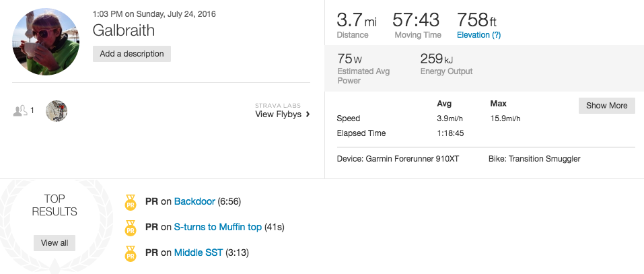
Task: Open the Middle SST segment link
Action: 199,252
